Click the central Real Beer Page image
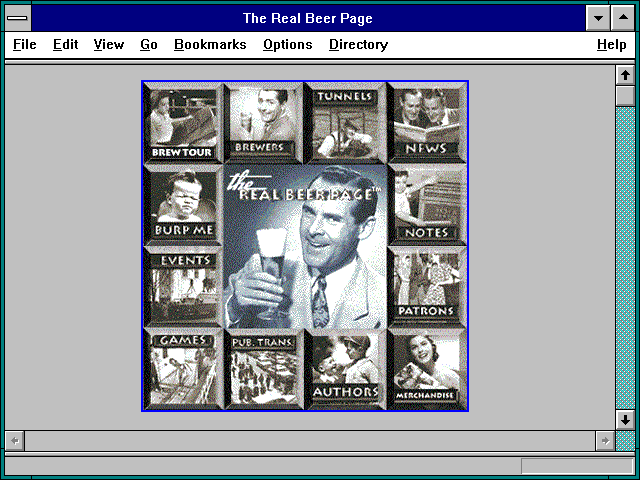640x480 pixels. coord(305,246)
